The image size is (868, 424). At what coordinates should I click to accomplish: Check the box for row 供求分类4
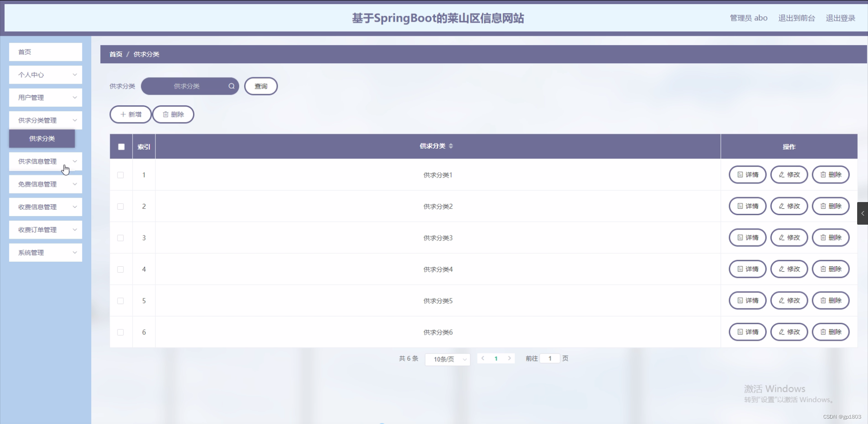coord(121,269)
